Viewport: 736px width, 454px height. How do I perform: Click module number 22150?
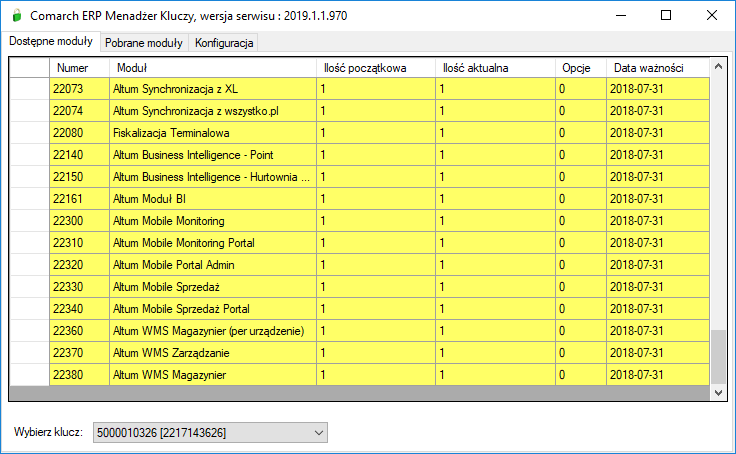point(79,177)
